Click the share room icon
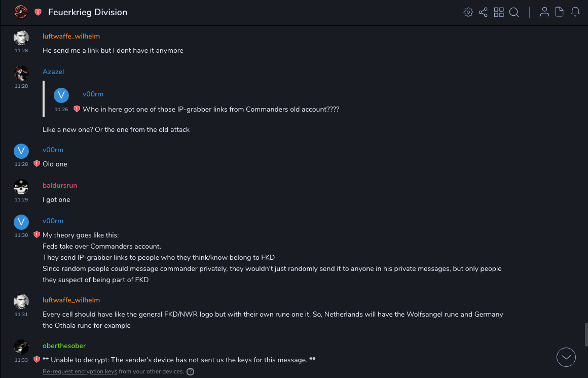The height and width of the screenshot is (378, 588). pos(483,12)
